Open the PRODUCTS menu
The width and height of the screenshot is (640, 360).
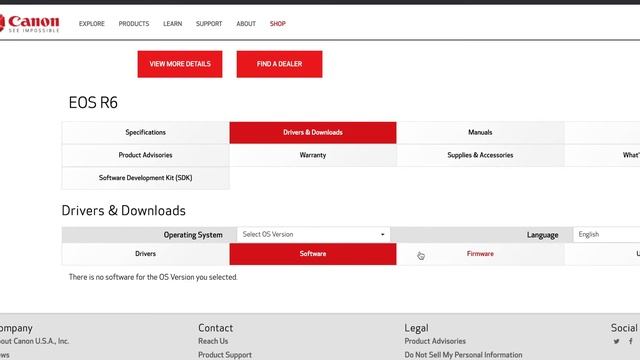click(134, 24)
